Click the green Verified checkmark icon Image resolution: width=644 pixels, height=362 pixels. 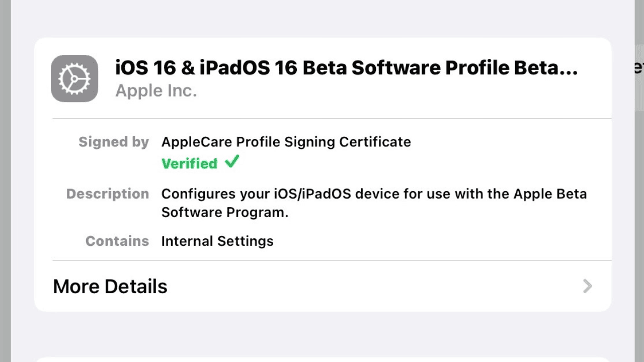[x=232, y=162]
